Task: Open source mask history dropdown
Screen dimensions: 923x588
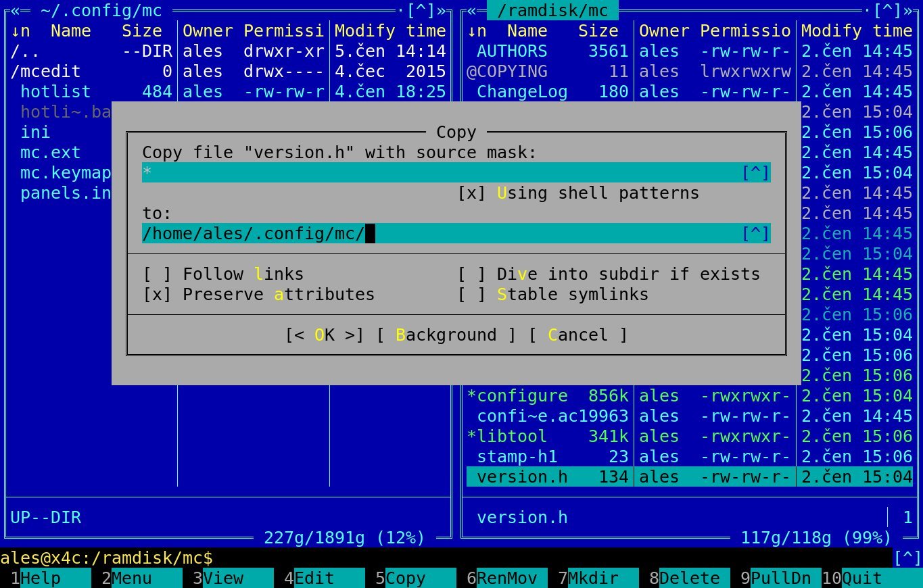Action: 755,173
